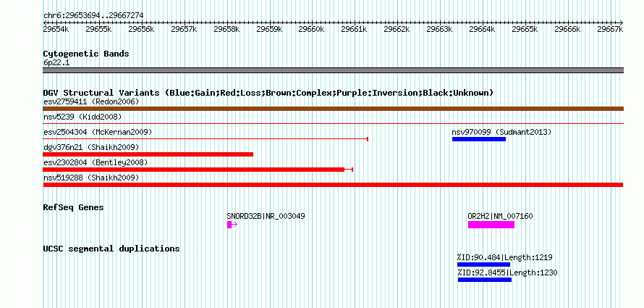
Task: Click the 29656k ruler tick label
Action: coord(141,29)
